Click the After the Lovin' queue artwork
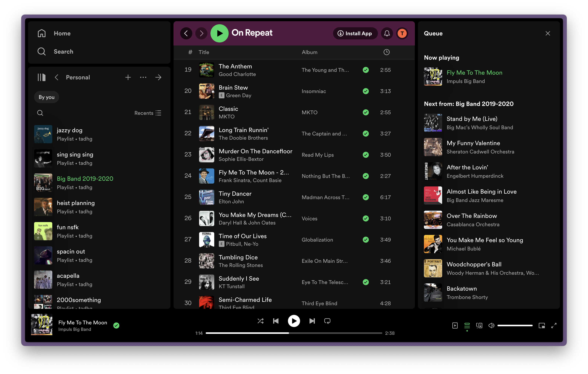This screenshot has width=588, height=374. click(x=433, y=171)
